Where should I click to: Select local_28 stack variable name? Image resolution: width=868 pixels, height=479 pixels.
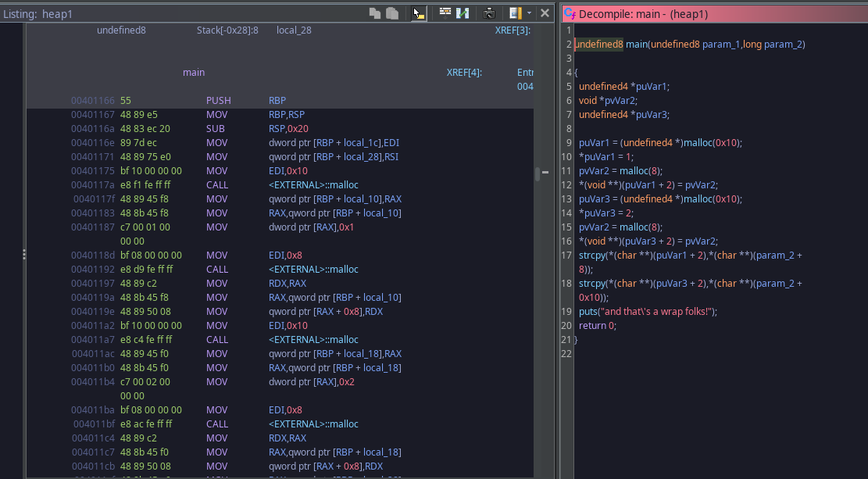[x=294, y=30]
